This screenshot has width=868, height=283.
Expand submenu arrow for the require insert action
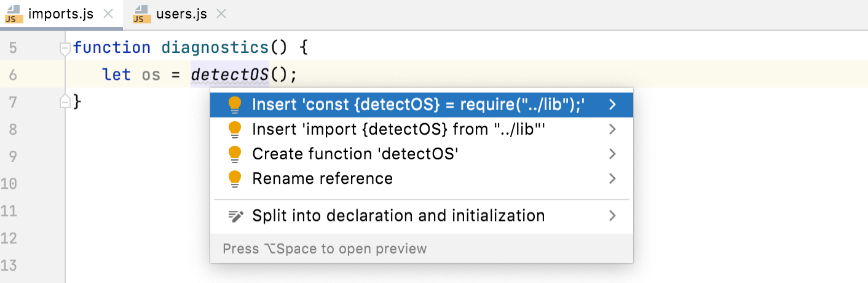click(612, 105)
